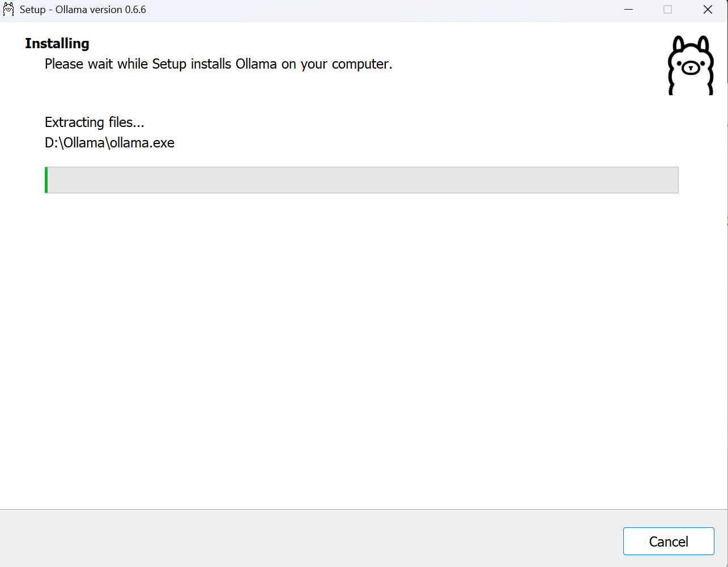728x567 pixels.
Task: Click the disabled maximize button
Action: click(668, 10)
